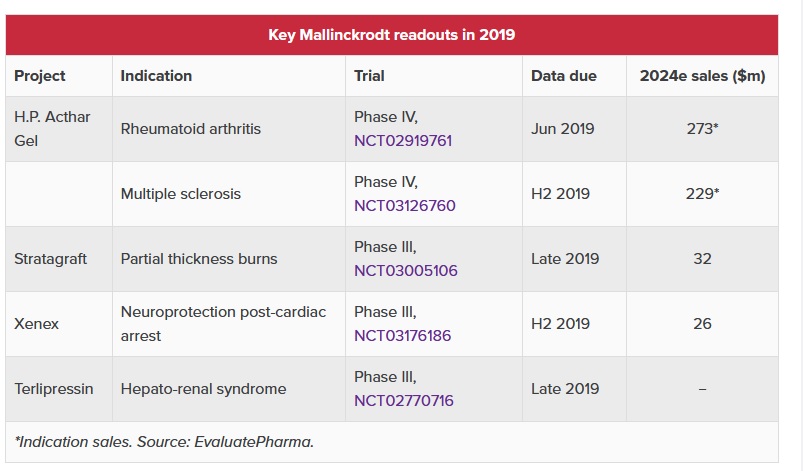Select the Trial column header
This screenshot has width=803, height=471.
pyautogui.click(x=369, y=76)
